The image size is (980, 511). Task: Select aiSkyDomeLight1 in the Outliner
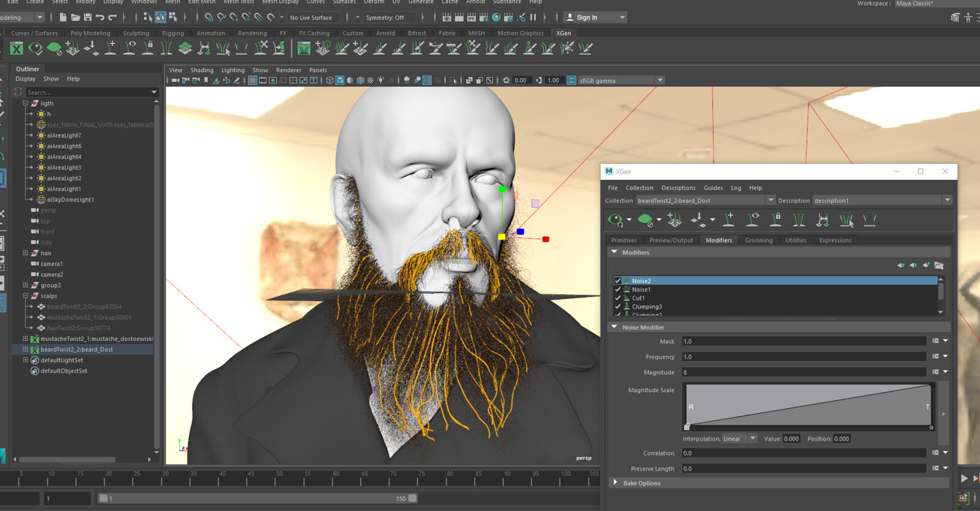tap(70, 200)
